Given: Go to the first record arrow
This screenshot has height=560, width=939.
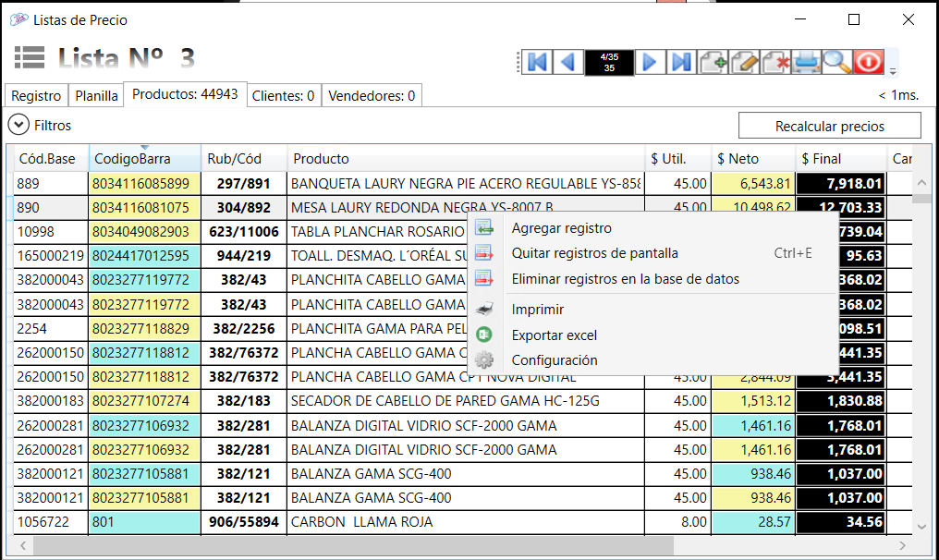Looking at the screenshot, I should 537,62.
